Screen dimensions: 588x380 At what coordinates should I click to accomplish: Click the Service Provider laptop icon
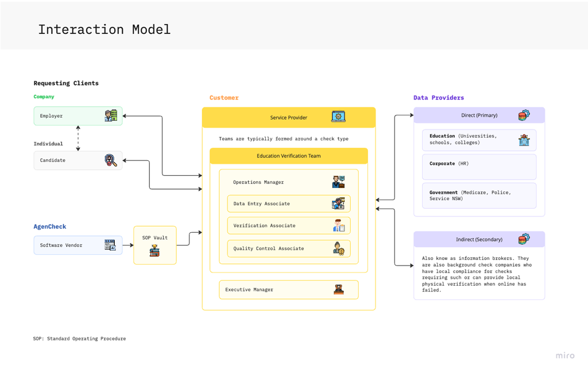tap(338, 117)
